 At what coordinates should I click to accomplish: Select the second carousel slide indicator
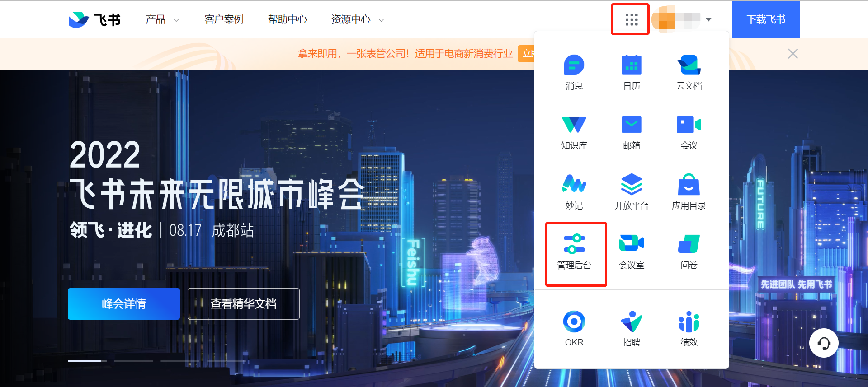133,361
